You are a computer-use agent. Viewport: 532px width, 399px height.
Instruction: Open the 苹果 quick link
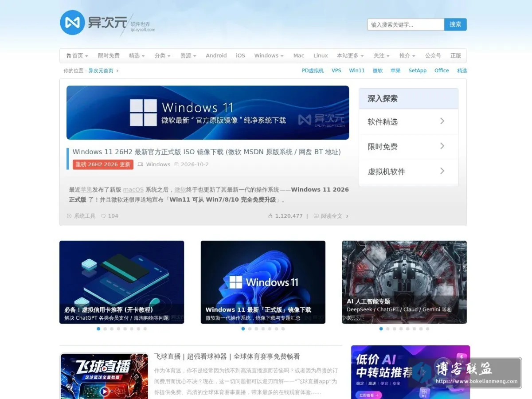[x=395, y=70]
